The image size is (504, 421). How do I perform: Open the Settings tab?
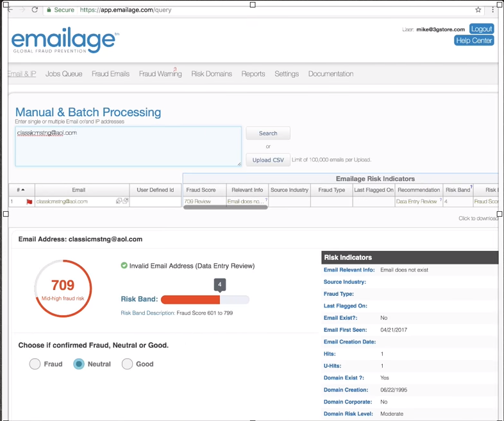pyautogui.click(x=287, y=74)
